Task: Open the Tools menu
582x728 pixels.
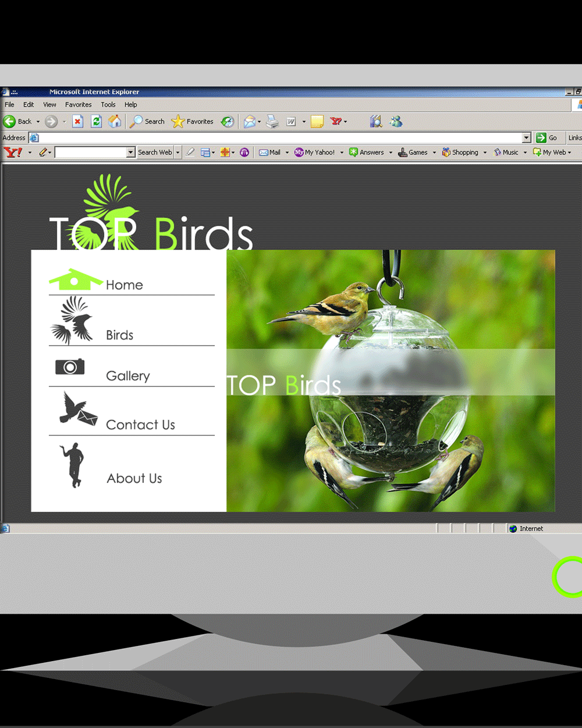Action: coord(108,105)
